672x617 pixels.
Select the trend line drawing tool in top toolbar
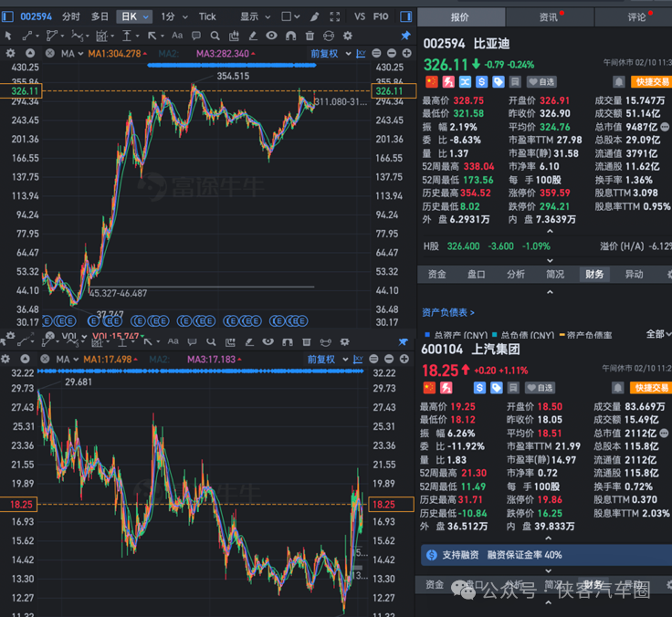pos(27,36)
